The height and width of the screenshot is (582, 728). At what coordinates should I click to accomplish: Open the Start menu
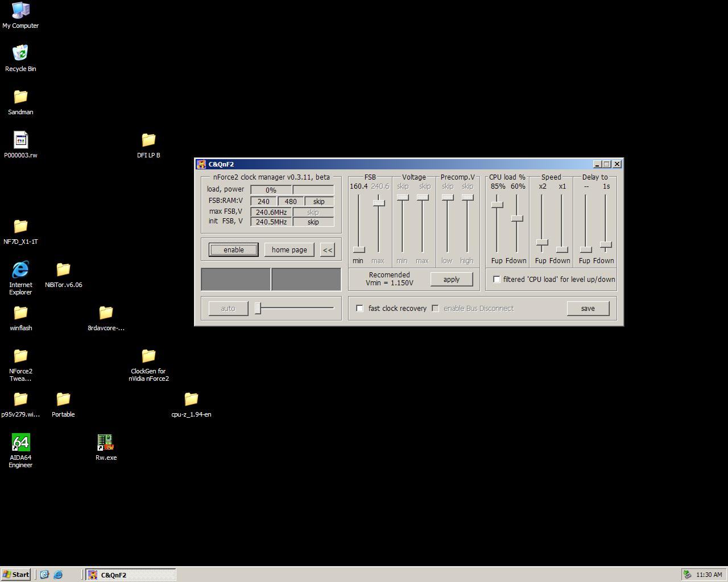pyautogui.click(x=16, y=575)
